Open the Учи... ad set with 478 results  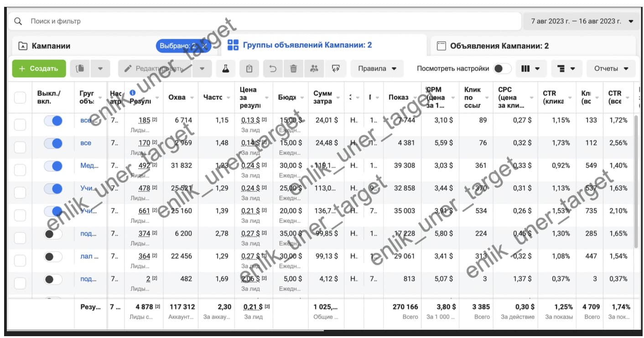tap(89, 188)
